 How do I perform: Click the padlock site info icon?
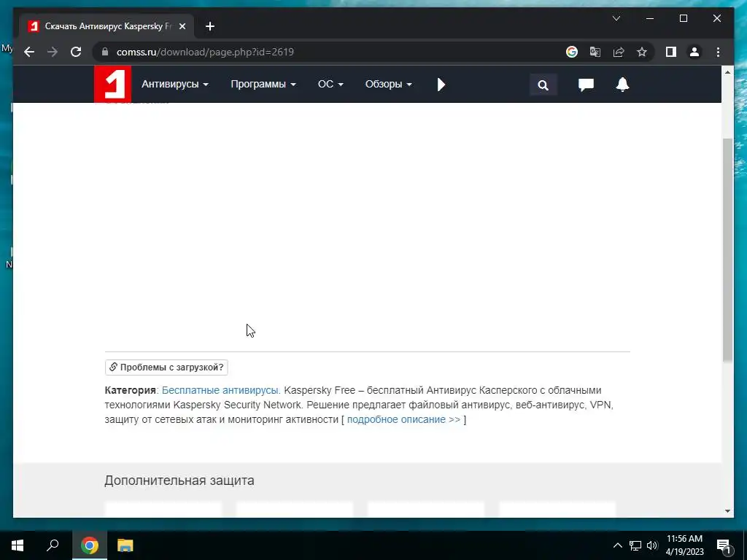click(105, 52)
